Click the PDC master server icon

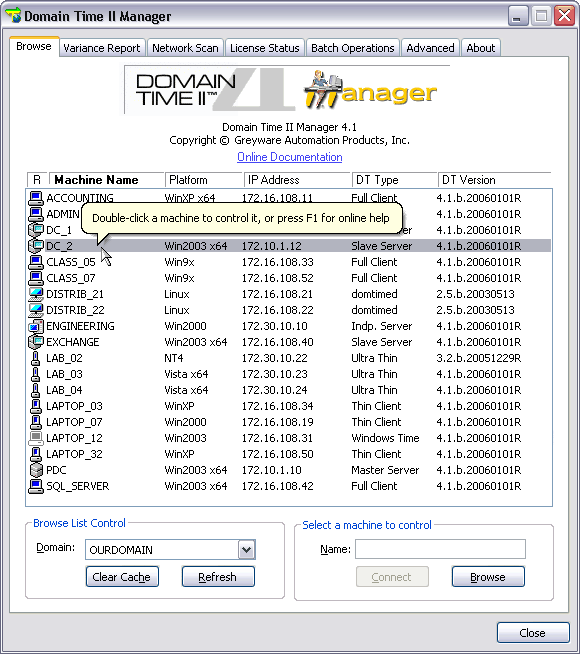pyautogui.click(x=36, y=470)
